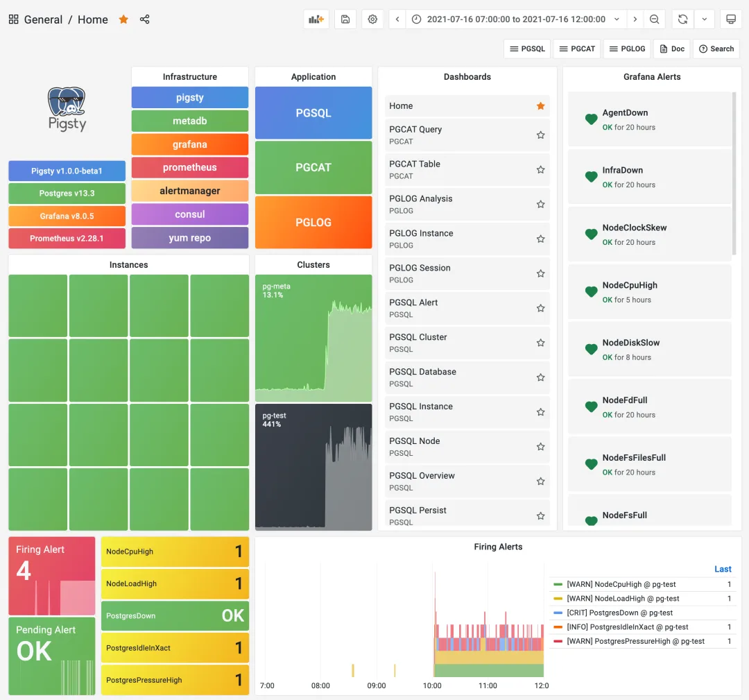Expand the refresh interval dropdown

point(704,19)
